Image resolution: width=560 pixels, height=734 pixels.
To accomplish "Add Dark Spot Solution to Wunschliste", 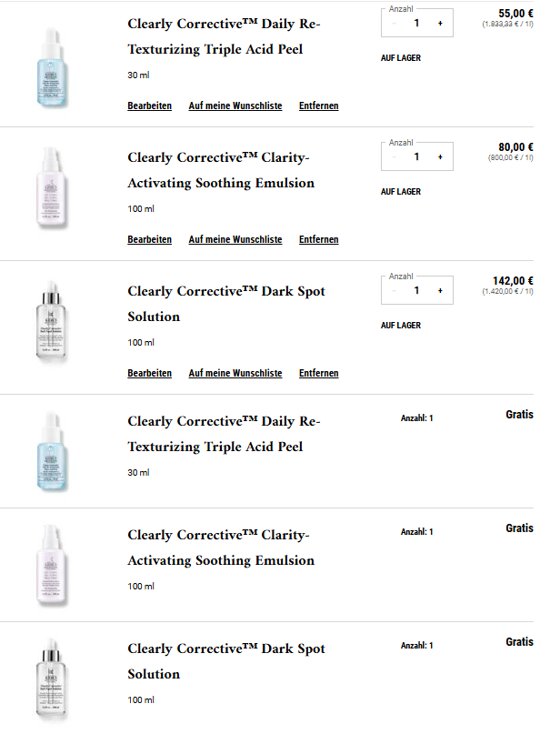I will click(x=235, y=374).
